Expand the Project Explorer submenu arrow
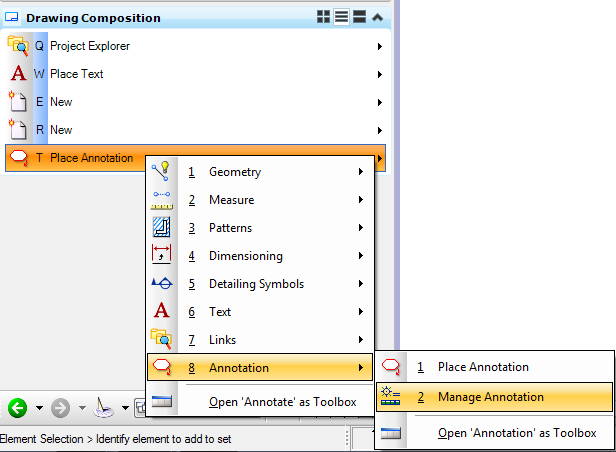This screenshot has height=452, width=616. 380,46
